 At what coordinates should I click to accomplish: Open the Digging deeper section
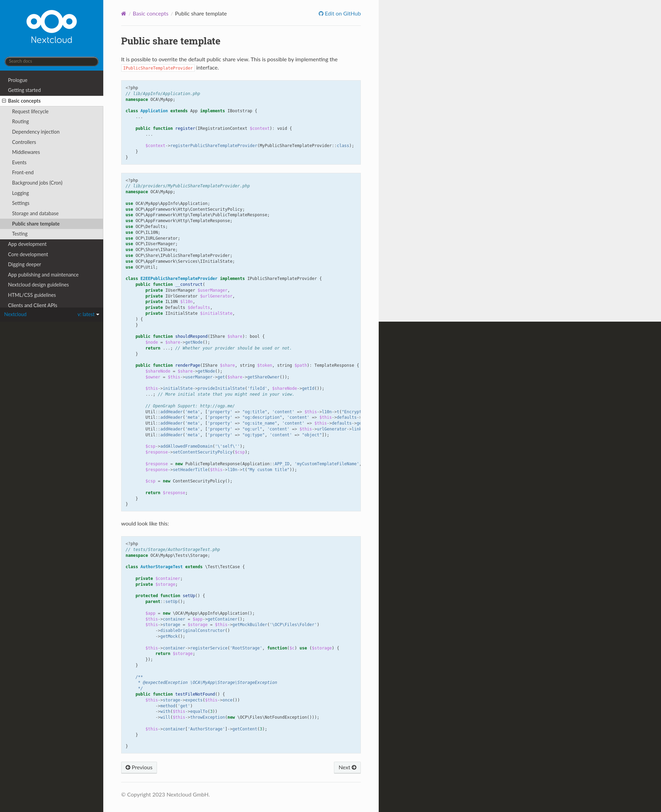pos(24,264)
